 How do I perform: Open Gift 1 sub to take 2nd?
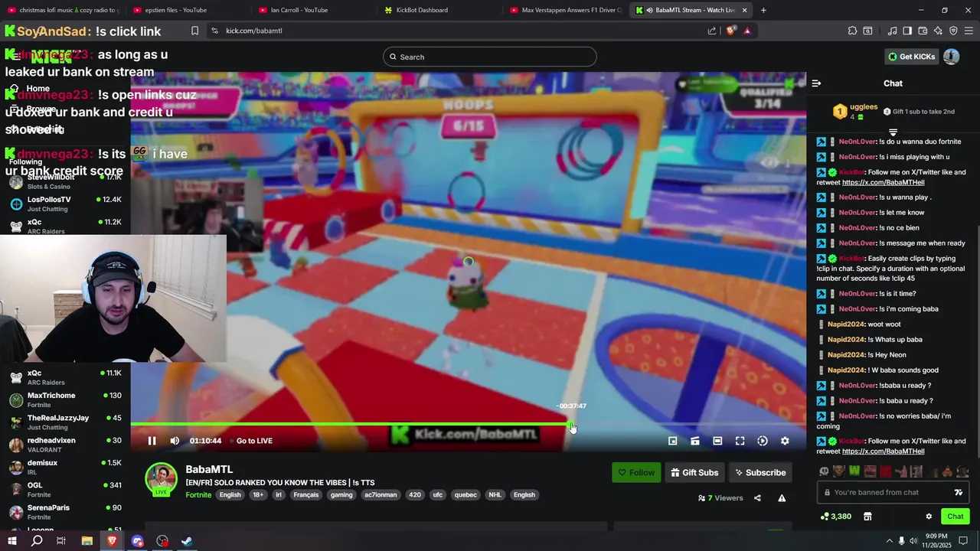pyautogui.click(x=918, y=112)
